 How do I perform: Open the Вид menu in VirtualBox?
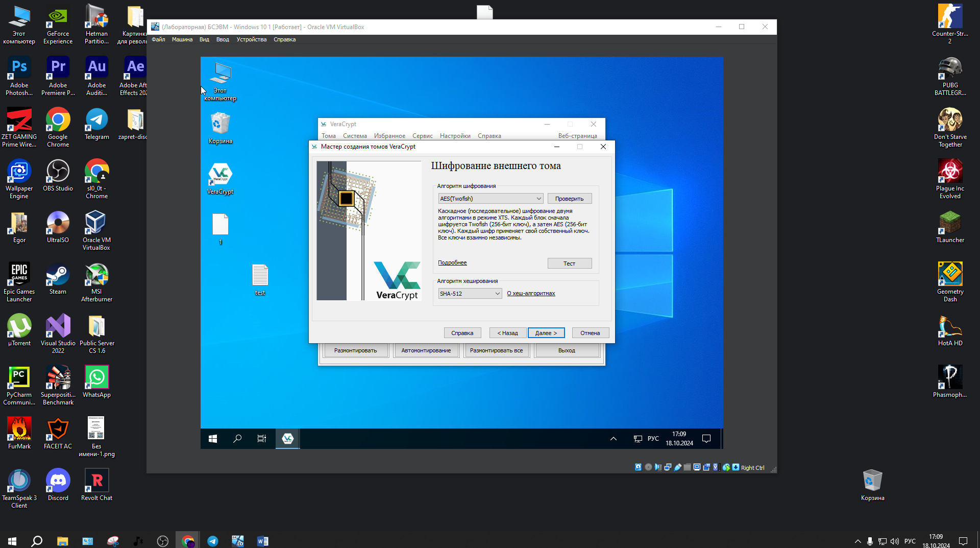[204, 39]
